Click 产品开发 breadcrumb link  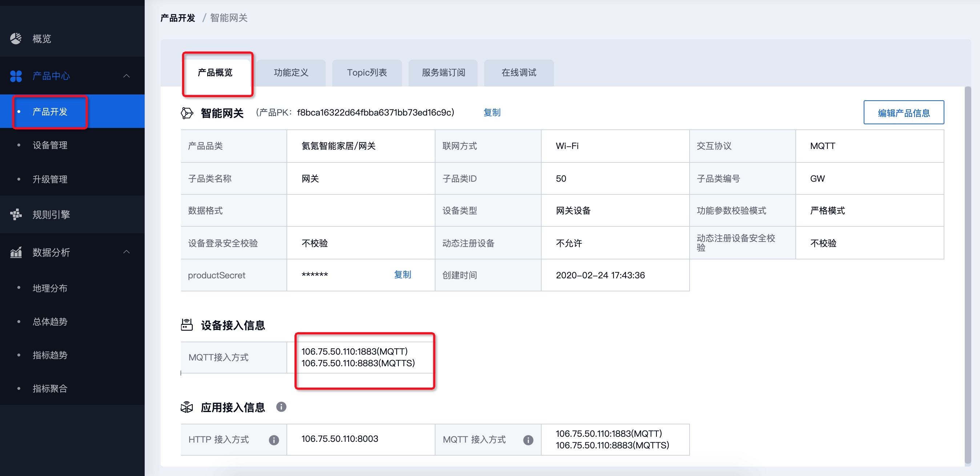pyautogui.click(x=178, y=18)
